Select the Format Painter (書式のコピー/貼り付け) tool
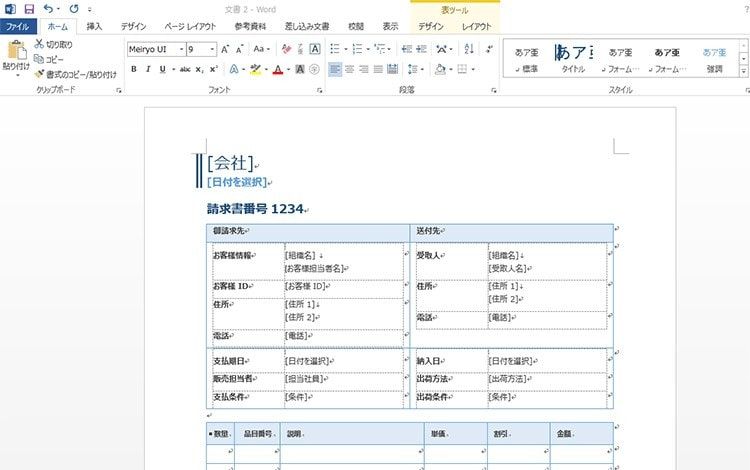 click(39, 74)
